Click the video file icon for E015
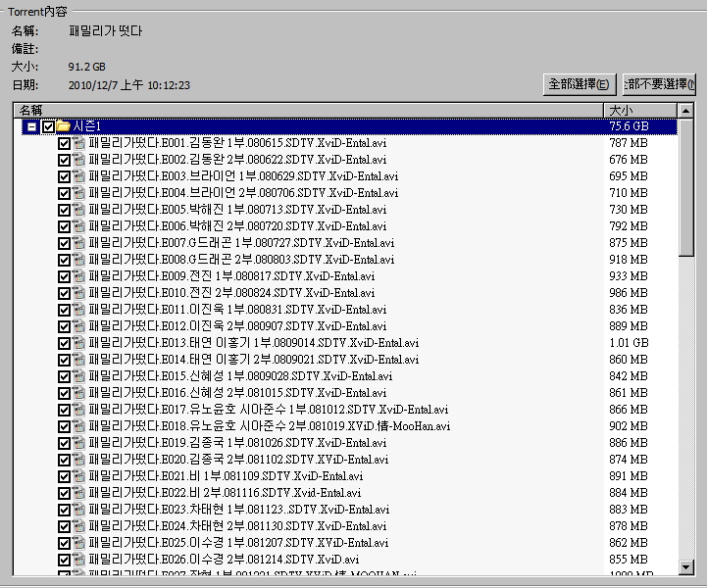The width and height of the screenshot is (707, 588). click(78, 376)
